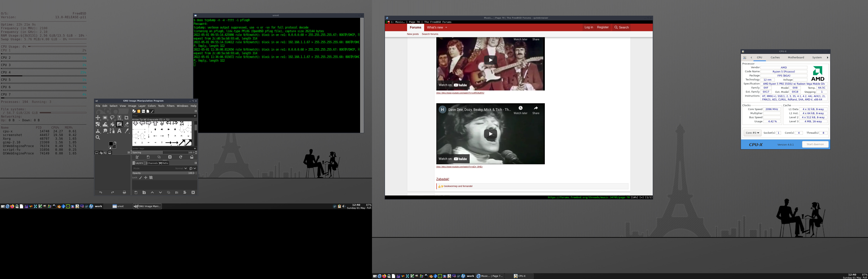The image size is (868, 279).
Task: Click the Zabadak! link in post
Action: tap(442, 179)
